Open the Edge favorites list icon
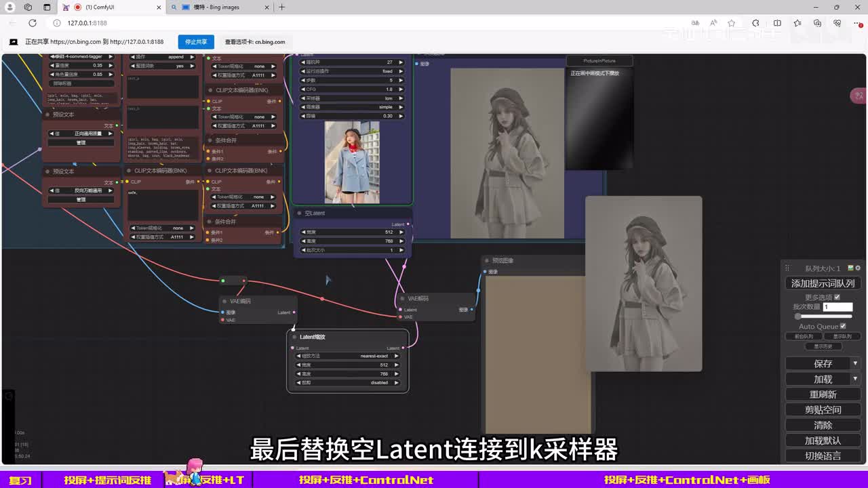The width and height of the screenshot is (868, 488). (797, 23)
